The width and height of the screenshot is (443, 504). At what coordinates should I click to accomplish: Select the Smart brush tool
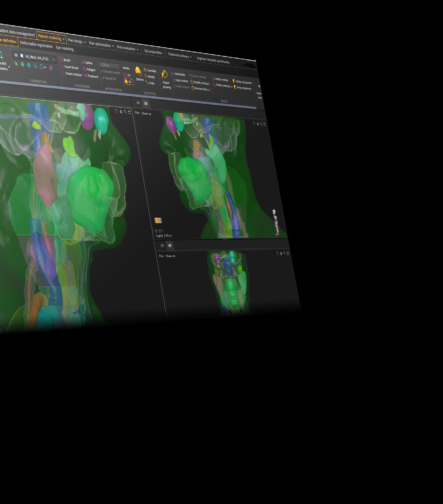(x=69, y=67)
